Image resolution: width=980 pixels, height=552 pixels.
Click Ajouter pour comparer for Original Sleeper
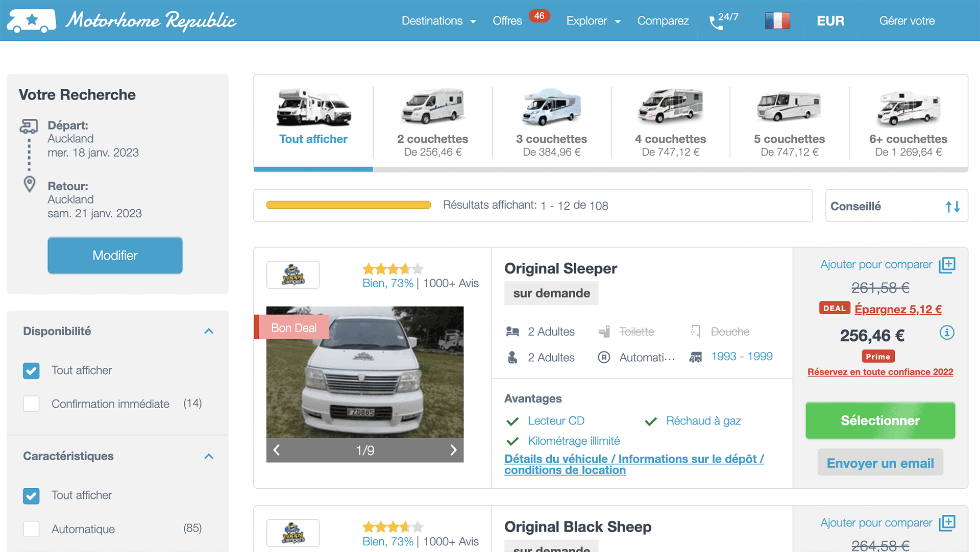pyautogui.click(x=876, y=265)
